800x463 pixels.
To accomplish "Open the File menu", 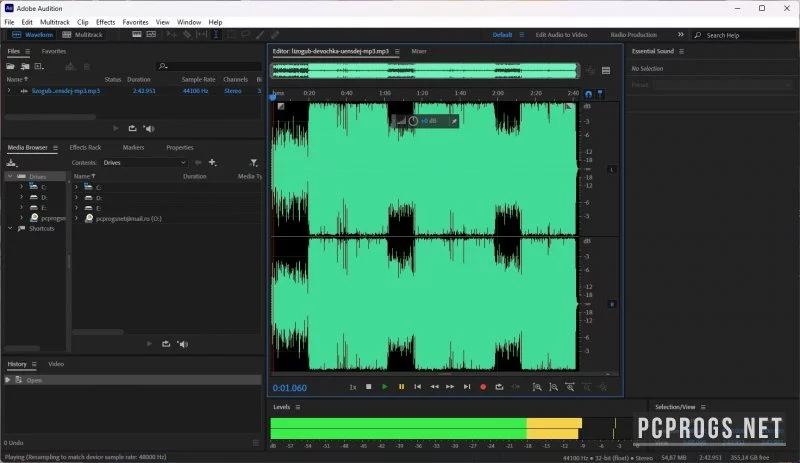I will (x=10, y=22).
